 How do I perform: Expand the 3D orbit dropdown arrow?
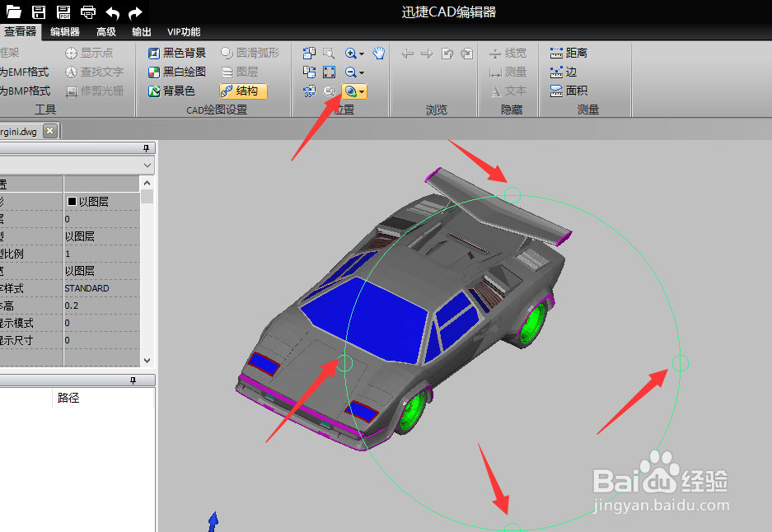[x=362, y=92]
